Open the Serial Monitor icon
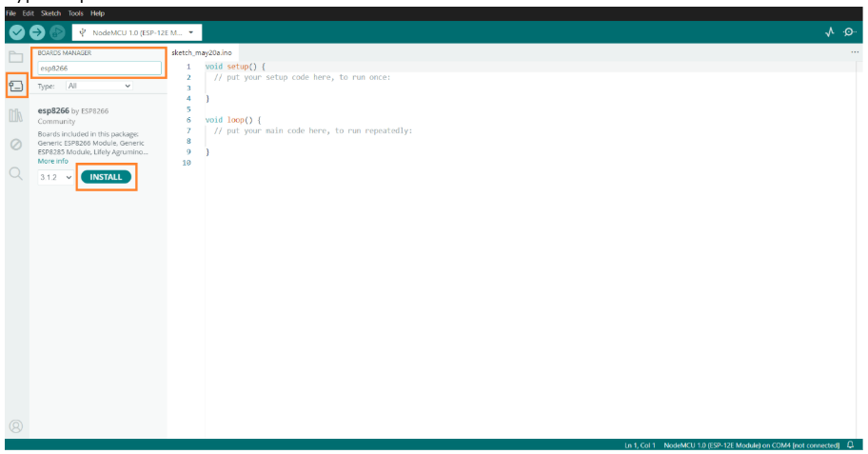Image resolution: width=868 pixels, height=454 pixels. tap(850, 32)
